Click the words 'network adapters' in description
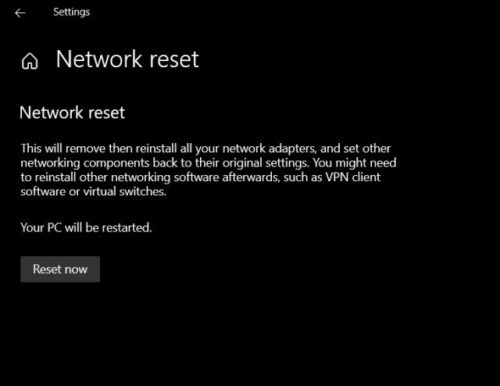500x386 pixels. tap(269, 148)
